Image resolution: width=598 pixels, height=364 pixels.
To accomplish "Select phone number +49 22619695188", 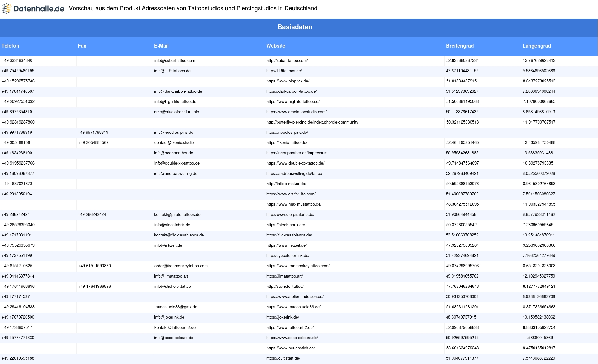I will (18, 358).
